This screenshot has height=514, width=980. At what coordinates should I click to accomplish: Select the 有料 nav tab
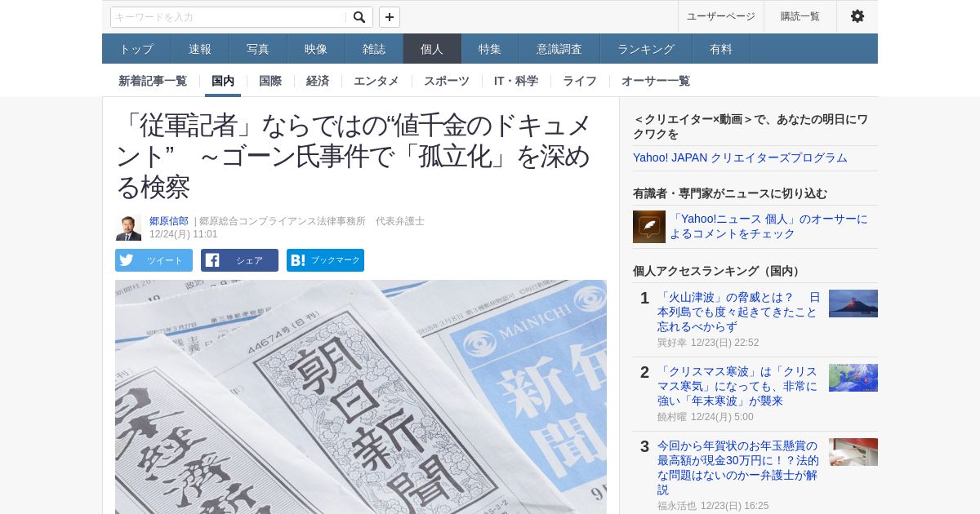pyautogui.click(x=721, y=49)
